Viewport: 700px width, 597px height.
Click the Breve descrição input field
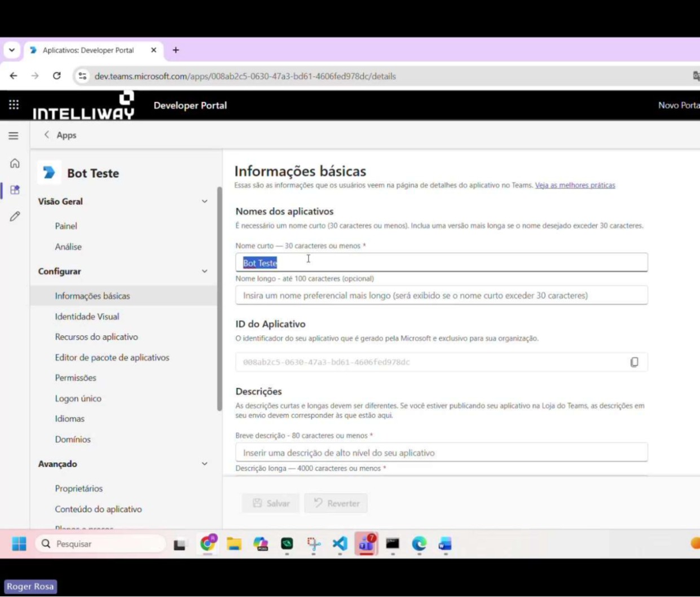point(442,453)
